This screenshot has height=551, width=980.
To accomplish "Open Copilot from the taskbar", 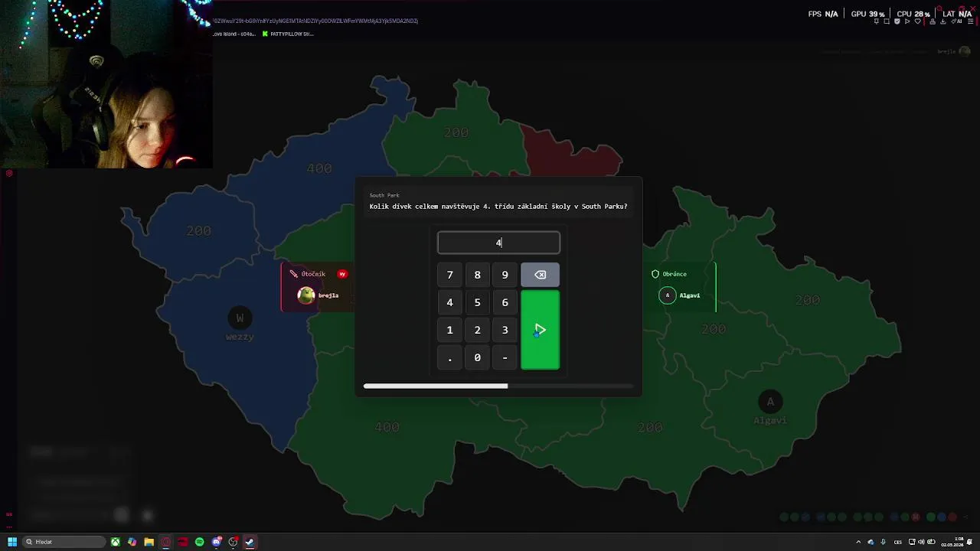I will [132, 542].
